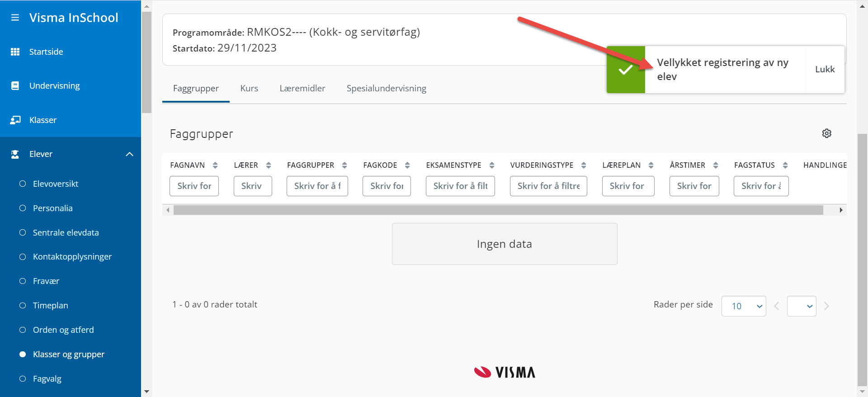Click Programområde RMKOS2 text
This screenshot has width=868, height=397.
pyautogui.click(x=297, y=32)
